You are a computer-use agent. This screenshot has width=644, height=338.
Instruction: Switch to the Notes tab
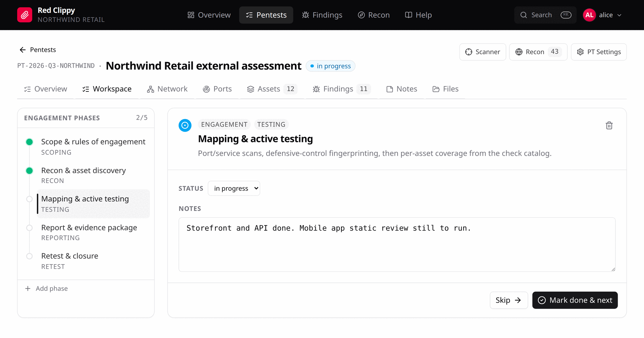[x=401, y=89]
